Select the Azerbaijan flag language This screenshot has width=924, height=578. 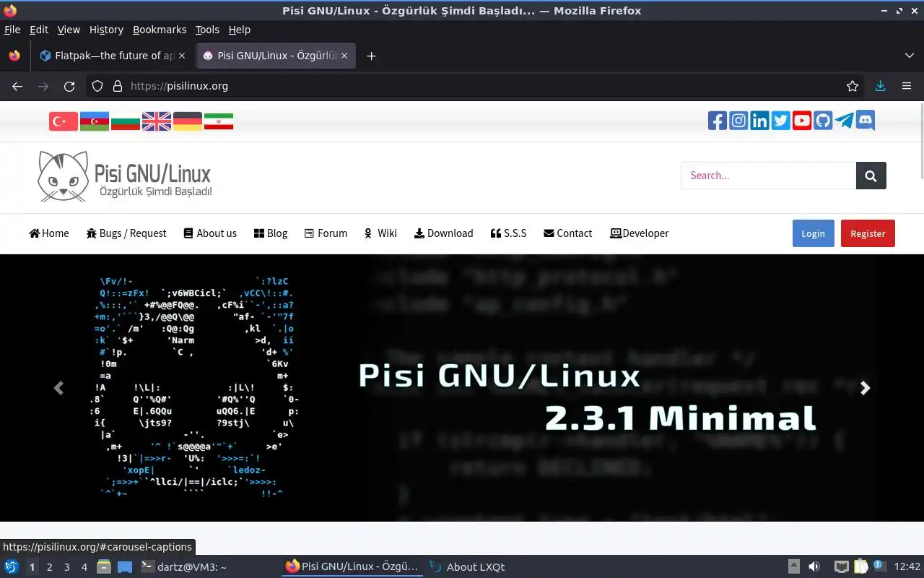pyautogui.click(x=95, y=121)
